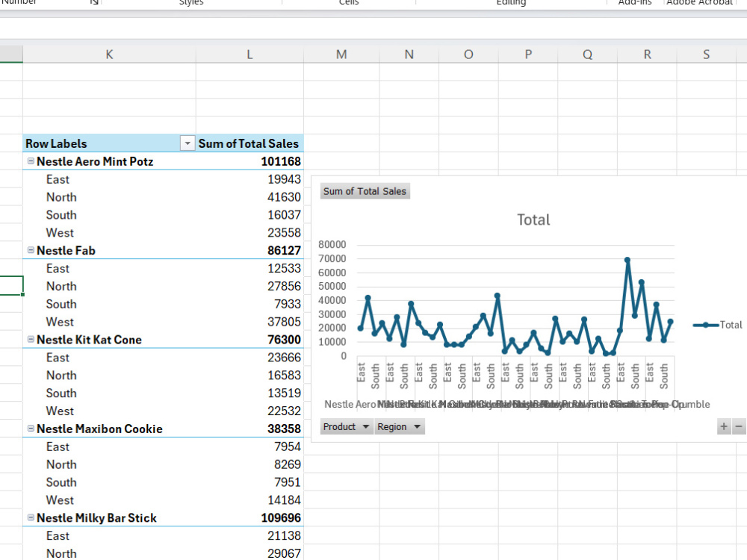Image resolution: width=747 pixels, height=560 pixels.
Task: Collapse the Nestle Maxibon Cookie group
Action: [x=31, y=428]
